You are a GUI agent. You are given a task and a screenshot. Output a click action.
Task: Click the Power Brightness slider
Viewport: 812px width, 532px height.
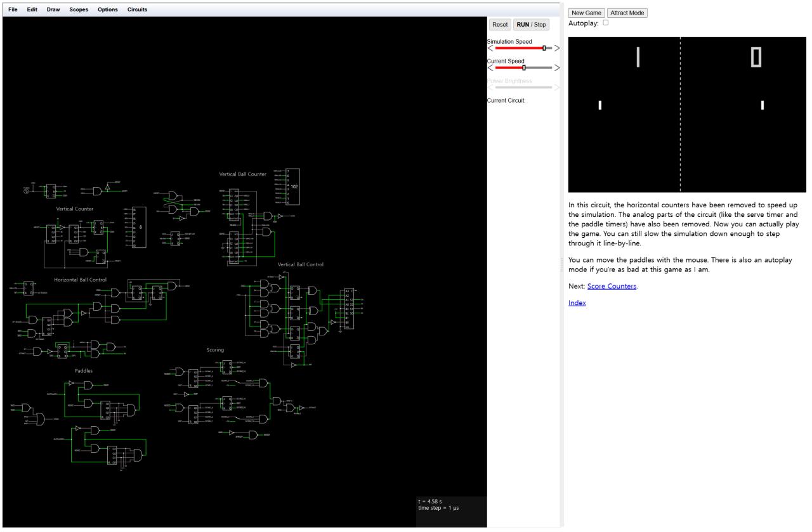523,87
